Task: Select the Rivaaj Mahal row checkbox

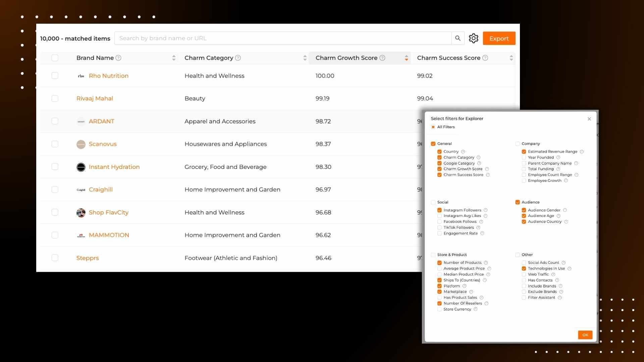Action: pos(55,99)
